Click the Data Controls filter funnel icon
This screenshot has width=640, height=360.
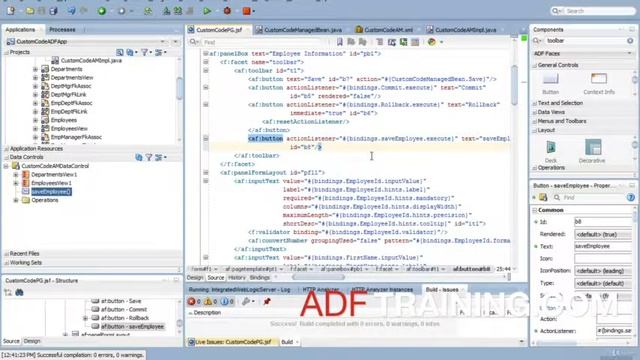(x=149, y=157)
